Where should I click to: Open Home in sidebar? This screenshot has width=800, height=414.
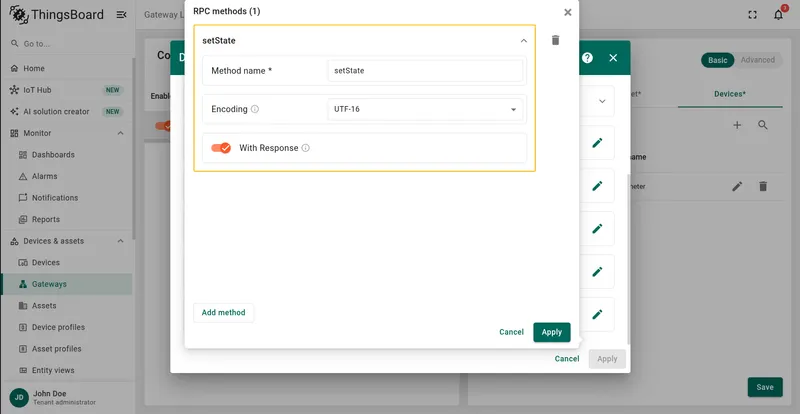tap(66, 68)
